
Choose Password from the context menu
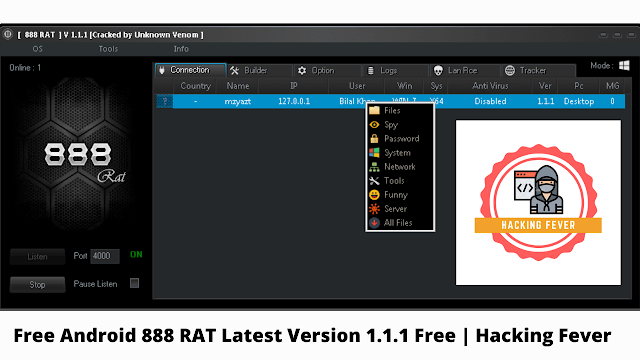[400, 138]
